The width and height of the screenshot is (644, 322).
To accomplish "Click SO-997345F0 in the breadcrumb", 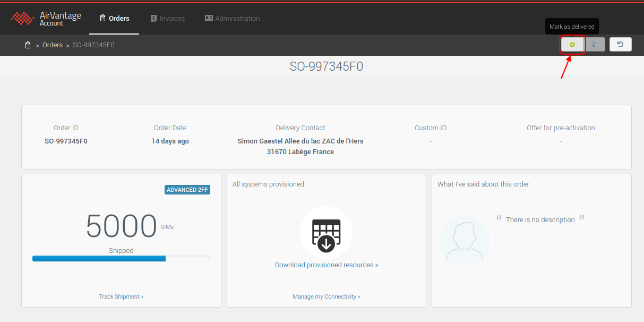I will click(93, 45).
